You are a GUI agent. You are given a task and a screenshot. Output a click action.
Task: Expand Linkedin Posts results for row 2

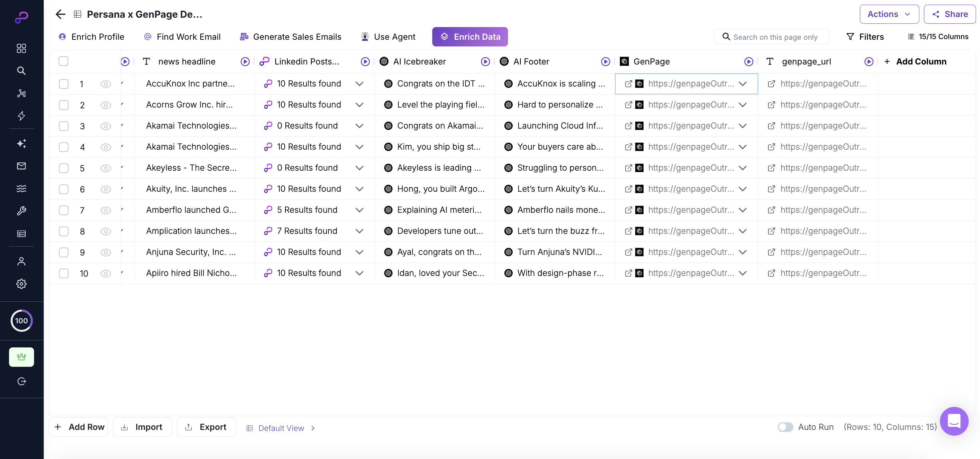coord(359,105)
